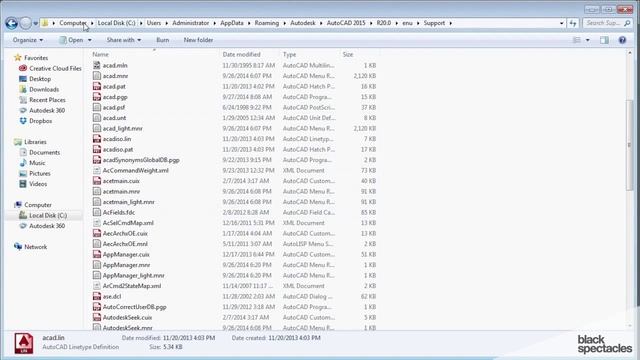
Task: Select Videos library
Action: pyautogui.click(x=38, y=184)
